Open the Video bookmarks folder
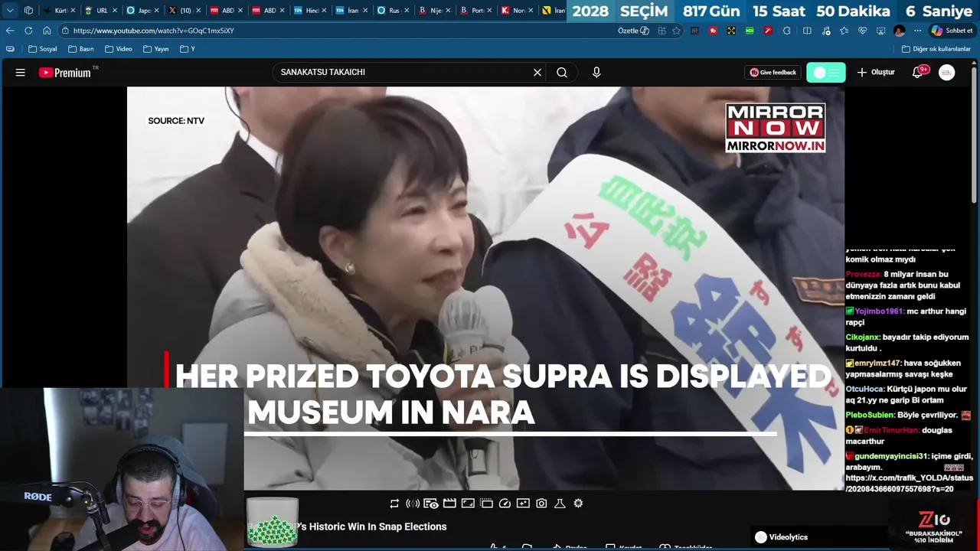This screenshot has width=980, height=551. pyautogui.click(x=119, y=49)
